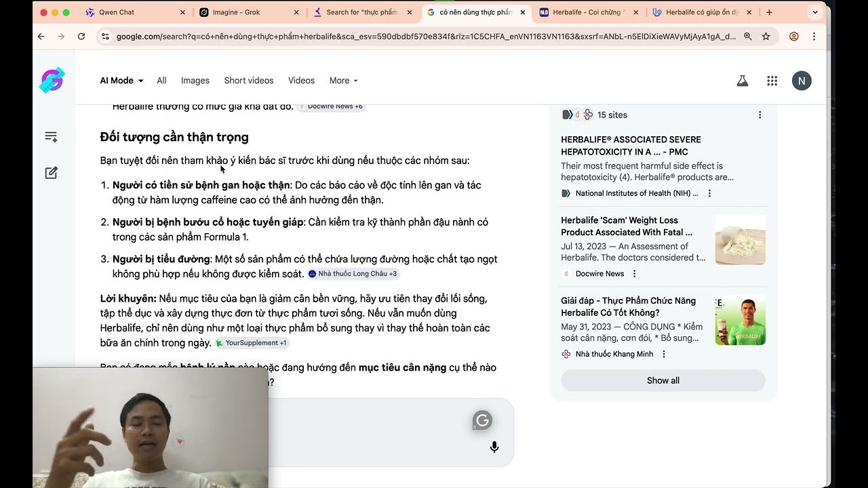Open a new browser tab
The height and width of the screenshot is (488, 868).
(769, 12)
